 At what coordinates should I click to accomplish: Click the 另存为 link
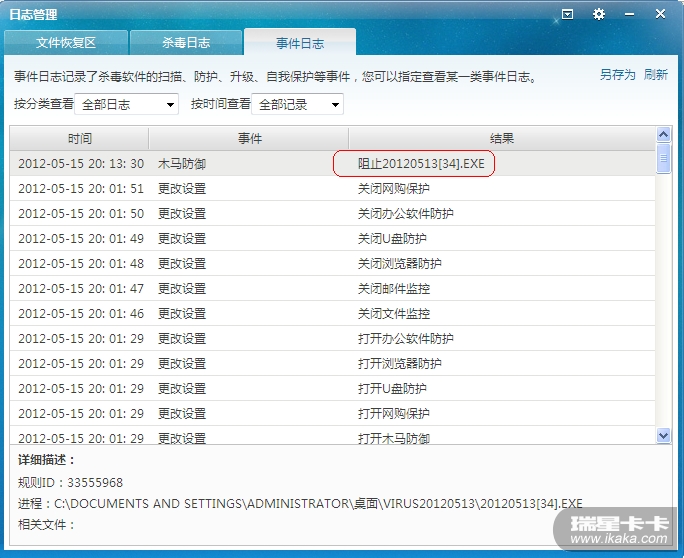[617, 75]
